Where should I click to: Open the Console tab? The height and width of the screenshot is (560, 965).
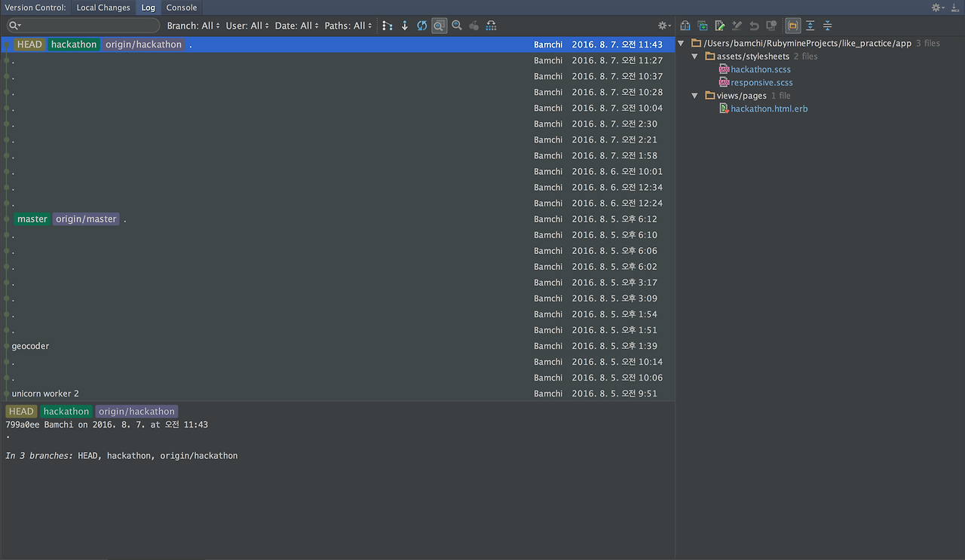182,8
